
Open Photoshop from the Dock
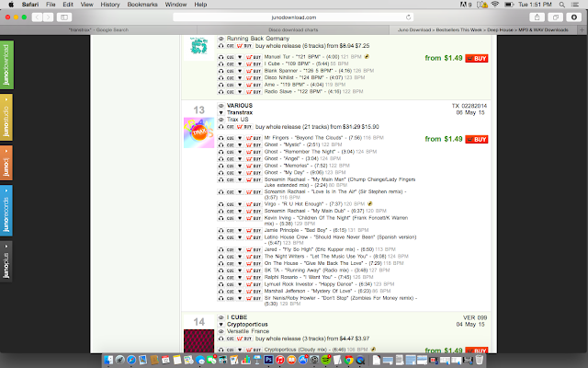[x=268, y=360]
